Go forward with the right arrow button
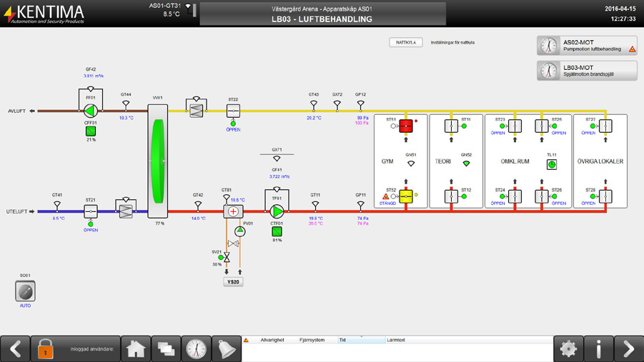 point(629,349)
